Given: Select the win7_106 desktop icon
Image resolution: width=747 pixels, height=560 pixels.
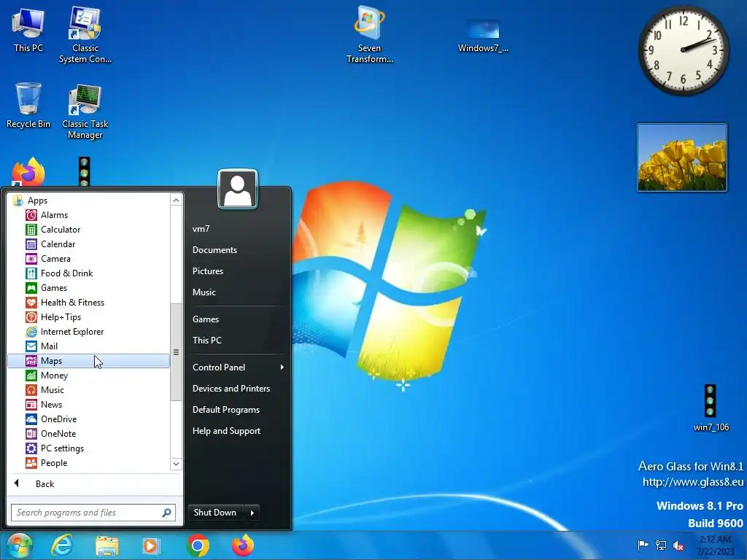Looking at the screenshot, I should tap(711, 408).
